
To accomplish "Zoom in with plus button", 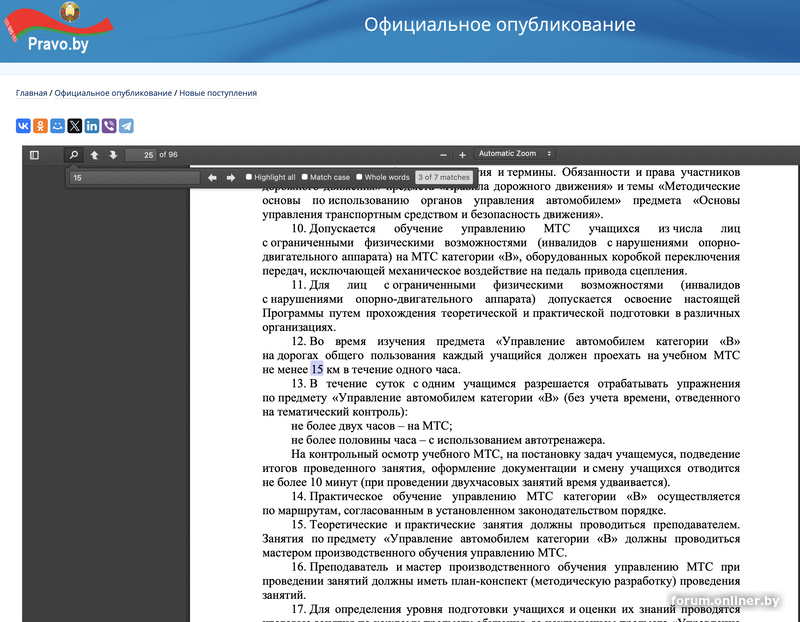I will (462, 155).
